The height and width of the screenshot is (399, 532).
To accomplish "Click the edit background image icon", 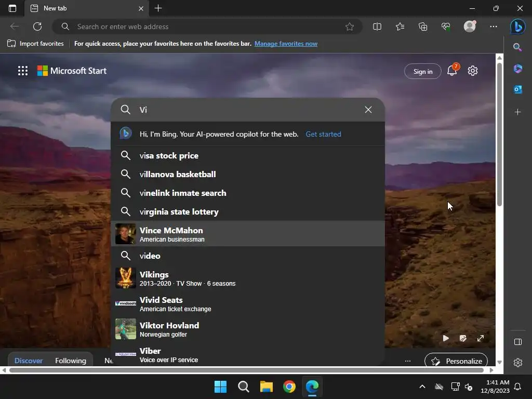I will pos(463,338).
